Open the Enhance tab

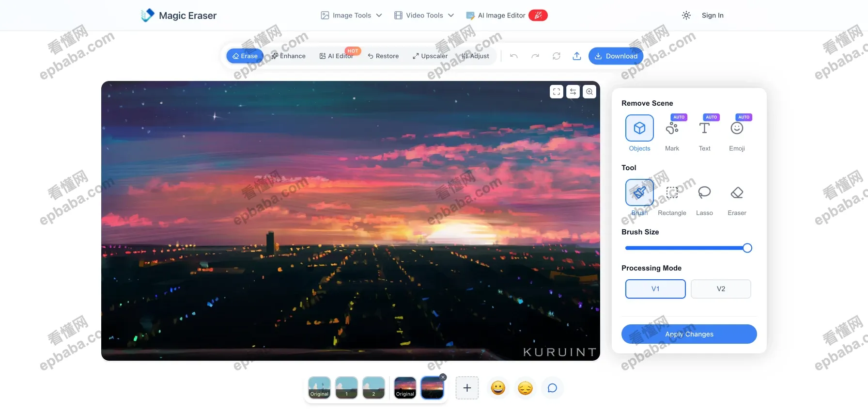(288, 56)
